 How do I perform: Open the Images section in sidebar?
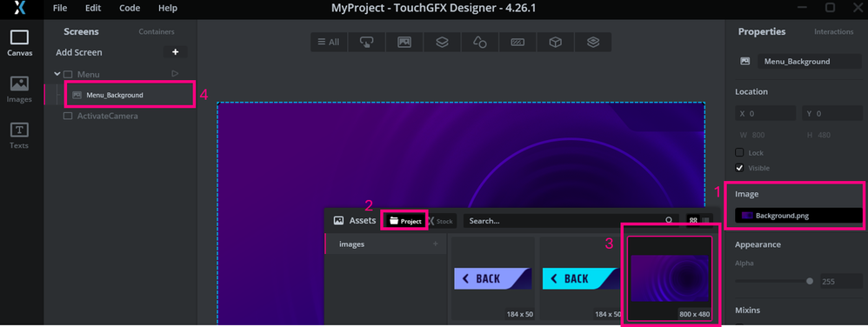click(x=19, y=89)
